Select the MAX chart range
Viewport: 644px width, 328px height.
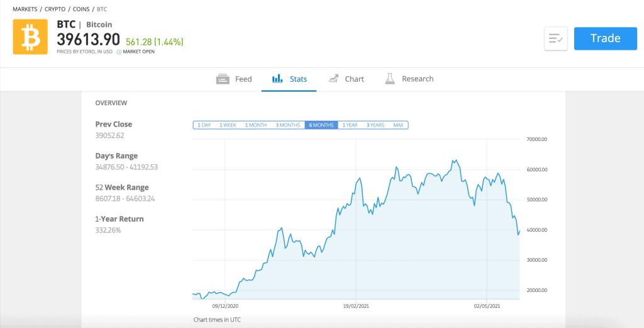coord(398,125)
